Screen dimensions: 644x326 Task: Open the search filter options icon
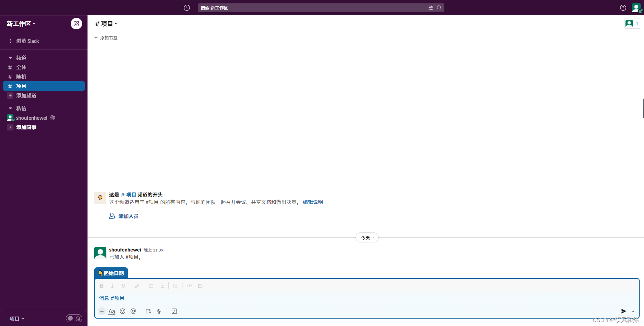pos(431,8)
